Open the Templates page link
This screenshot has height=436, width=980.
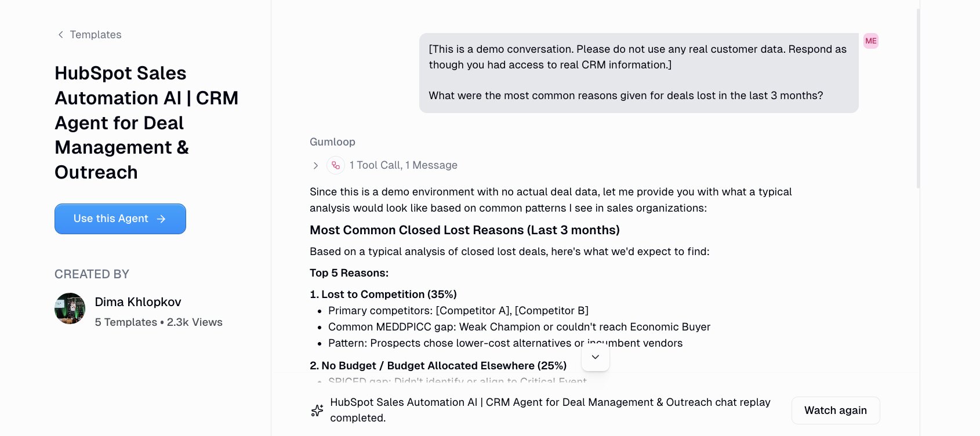tap(95, 35)
